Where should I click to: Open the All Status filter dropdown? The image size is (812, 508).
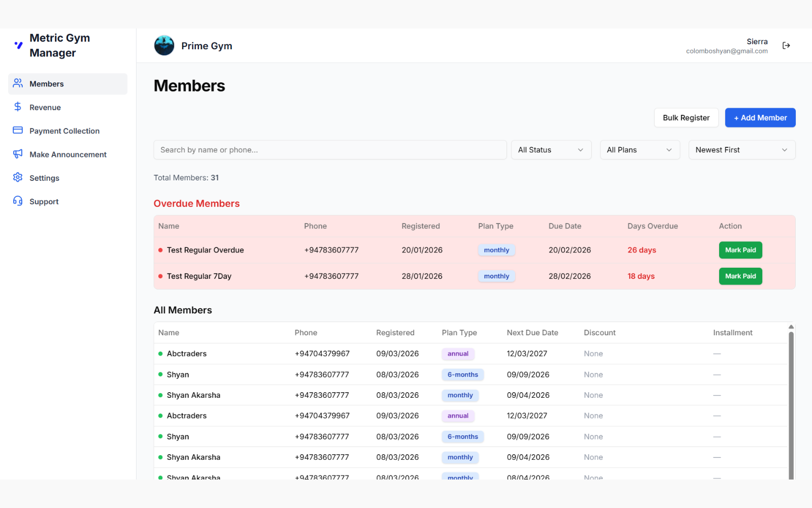(x=551, y=149)
